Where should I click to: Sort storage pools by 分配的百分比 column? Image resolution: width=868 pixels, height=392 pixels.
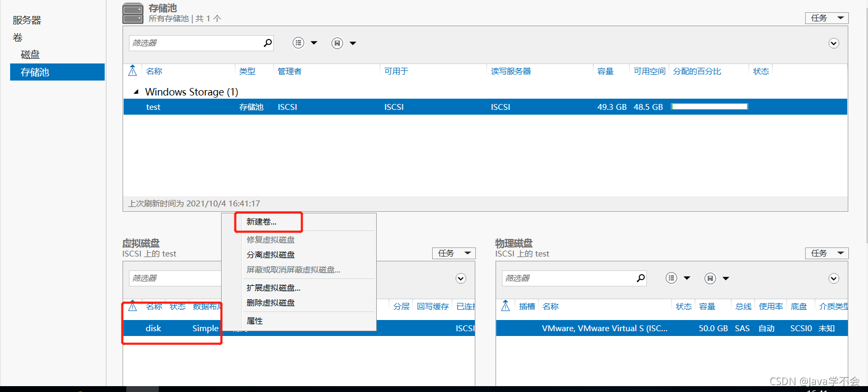697,71
